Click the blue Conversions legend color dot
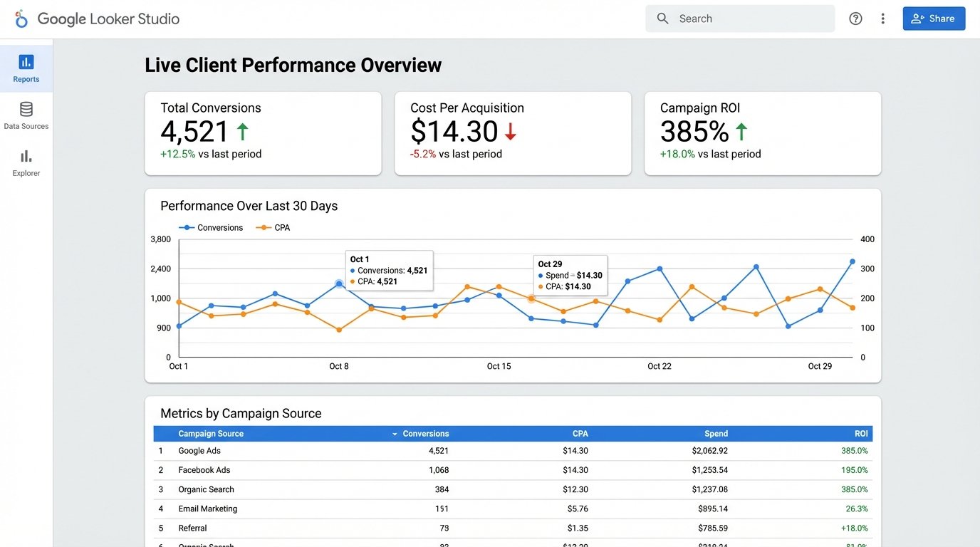Screen dimensions: 980x547 pos(187,227)
